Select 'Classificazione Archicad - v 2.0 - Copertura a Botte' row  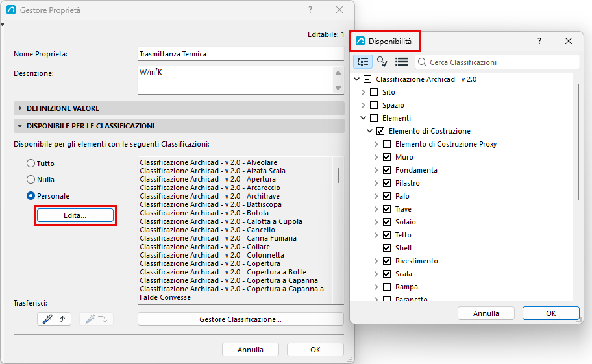click(223, 272)
